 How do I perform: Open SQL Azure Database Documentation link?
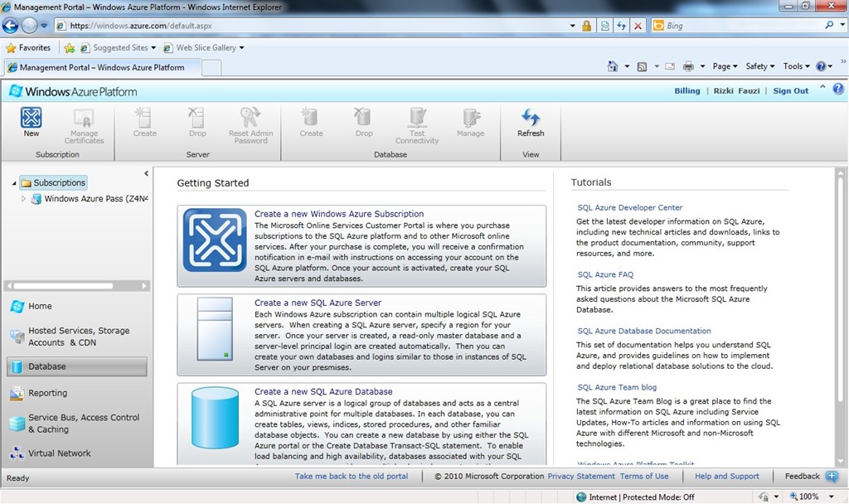point(643,331)
